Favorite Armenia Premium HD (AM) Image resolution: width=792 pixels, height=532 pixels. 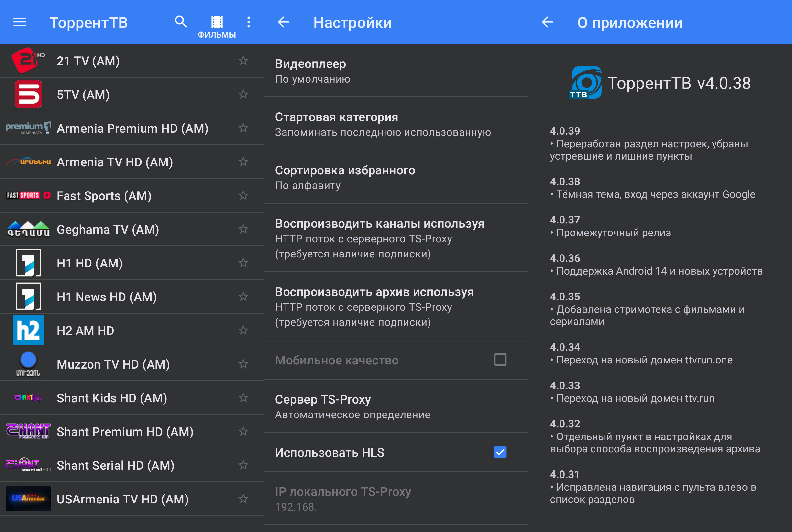[243, 128]
